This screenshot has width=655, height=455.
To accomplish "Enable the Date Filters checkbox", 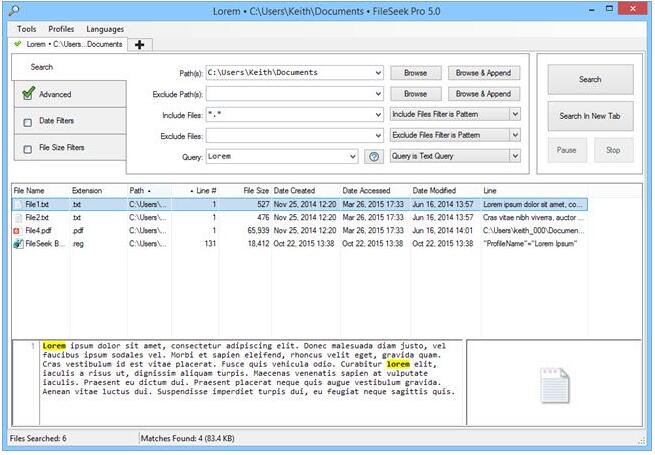I will point(28,122).
